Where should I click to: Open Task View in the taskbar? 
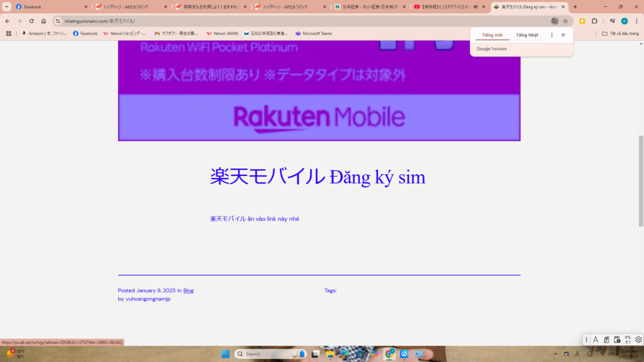315,354
